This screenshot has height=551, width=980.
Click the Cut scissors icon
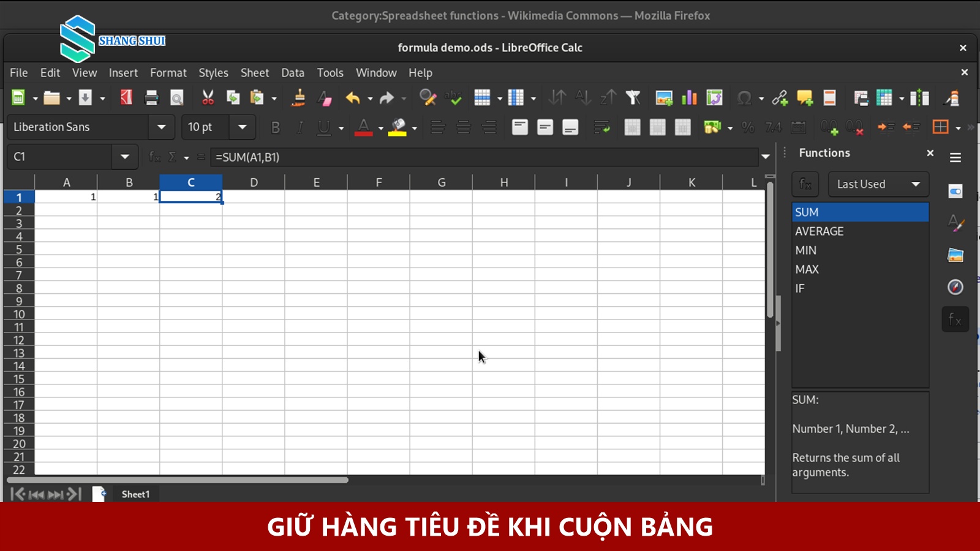point(208,98)
